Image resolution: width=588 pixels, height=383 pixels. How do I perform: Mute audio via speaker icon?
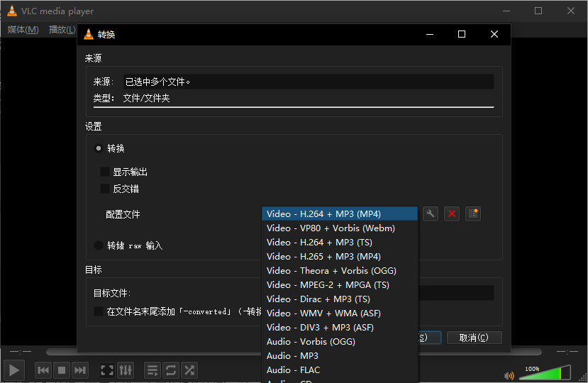point(509,375)
